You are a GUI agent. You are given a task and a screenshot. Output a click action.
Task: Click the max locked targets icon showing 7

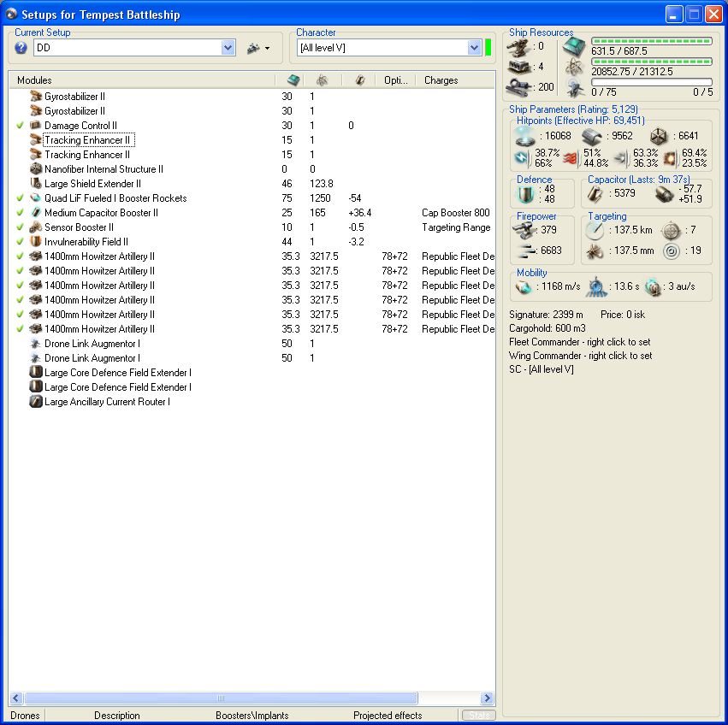point(671,230)
